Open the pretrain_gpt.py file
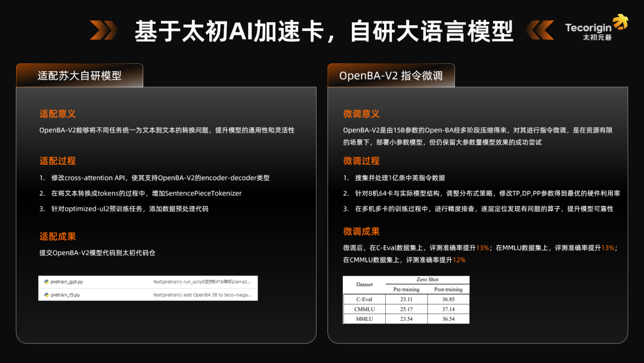This screenshot has width=644, height=363. [67, 281]
